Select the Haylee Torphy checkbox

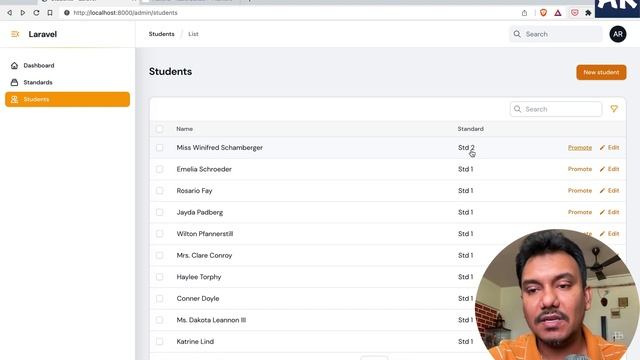point(160,277)
